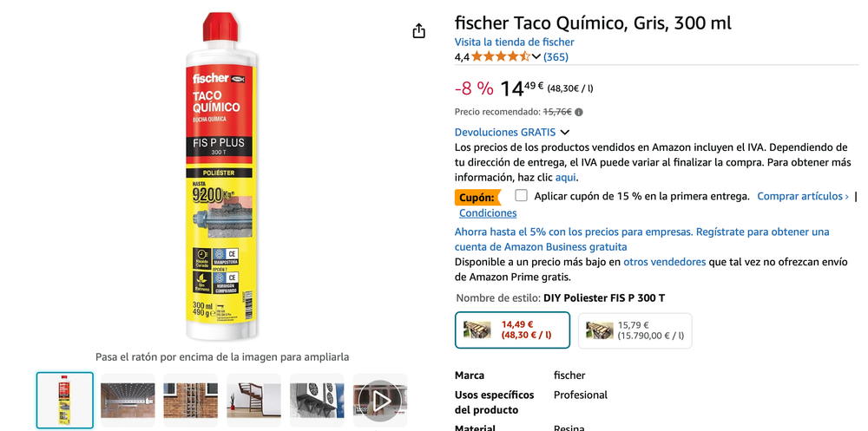The width and height of the screenshot is (868, 431).
Task: Click the share icon above product image
Action: 419,31
